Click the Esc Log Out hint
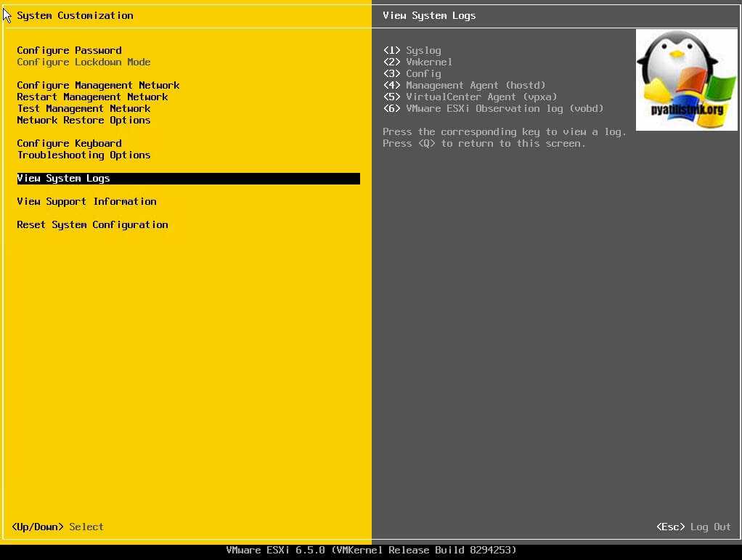This screenshot has height=560, width=742. tap(693, 527)
